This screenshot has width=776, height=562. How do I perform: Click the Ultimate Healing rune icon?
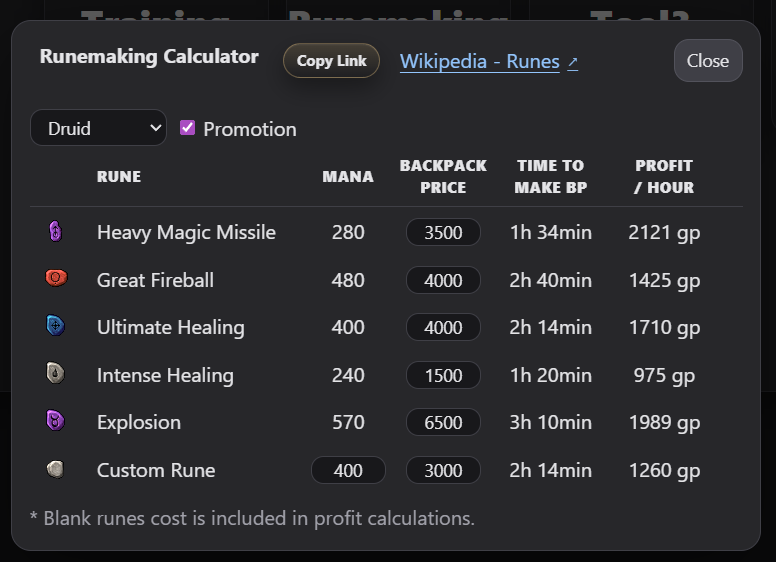click(56, 326)
